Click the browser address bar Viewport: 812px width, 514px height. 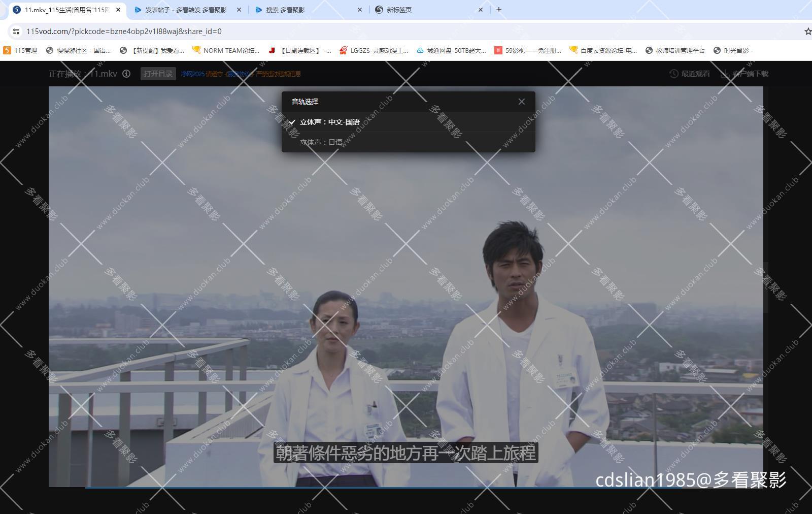(203, 31)
